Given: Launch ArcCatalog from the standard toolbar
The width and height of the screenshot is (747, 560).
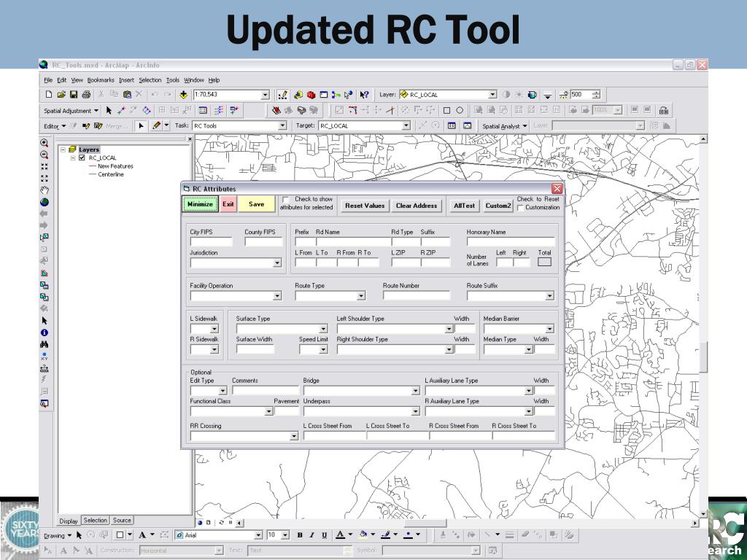Looking at the screenshot, I should coord(298,95).
